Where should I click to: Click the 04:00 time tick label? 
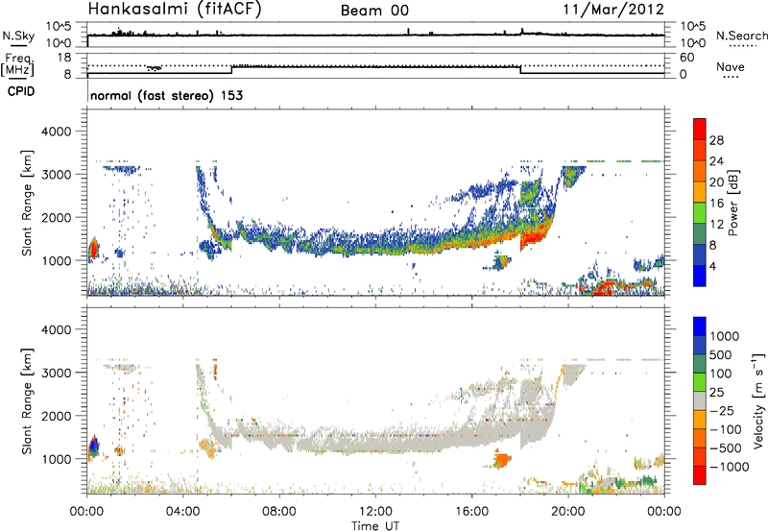pos(183,512)
